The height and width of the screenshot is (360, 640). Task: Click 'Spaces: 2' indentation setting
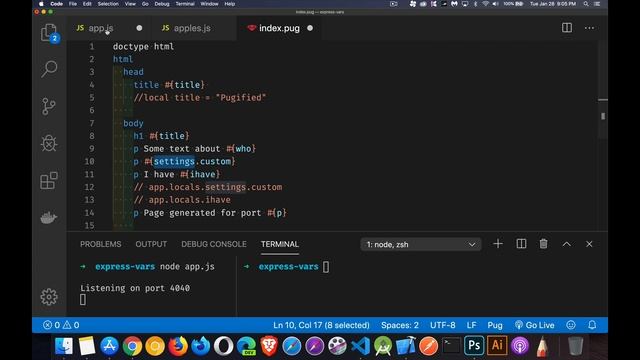(400, 325)
